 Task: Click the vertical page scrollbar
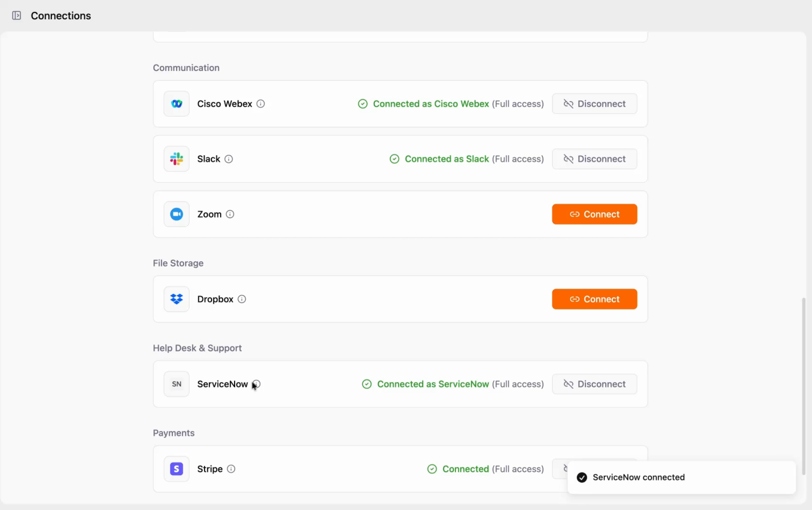pos(804,386)
